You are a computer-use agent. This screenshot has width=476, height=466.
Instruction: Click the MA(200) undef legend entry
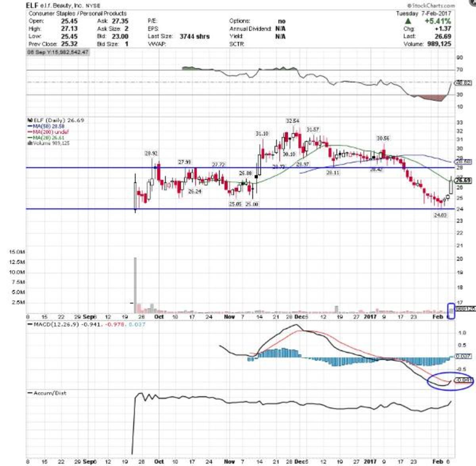point(48,132)
